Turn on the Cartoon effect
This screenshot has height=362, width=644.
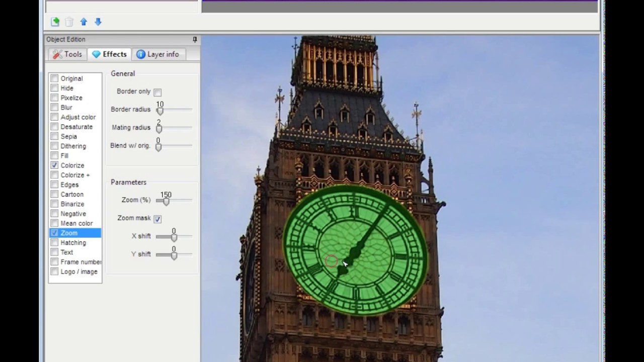pos(54,194)
